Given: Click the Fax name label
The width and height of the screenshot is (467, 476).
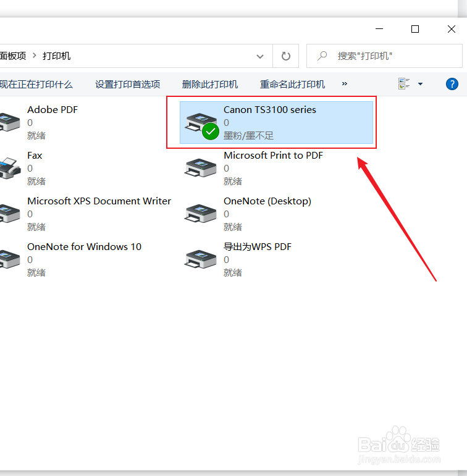Looking at the screenshot, I should [35, 156].
